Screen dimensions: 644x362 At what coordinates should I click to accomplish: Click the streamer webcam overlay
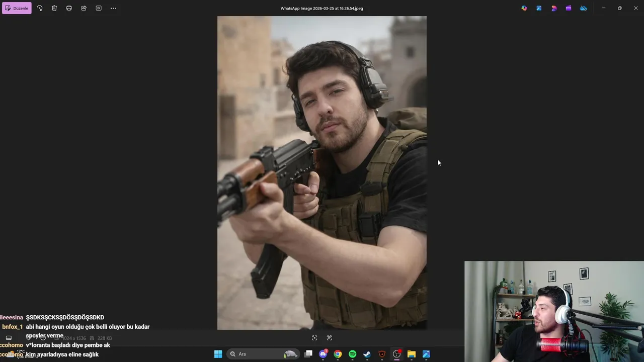[554, 311]
